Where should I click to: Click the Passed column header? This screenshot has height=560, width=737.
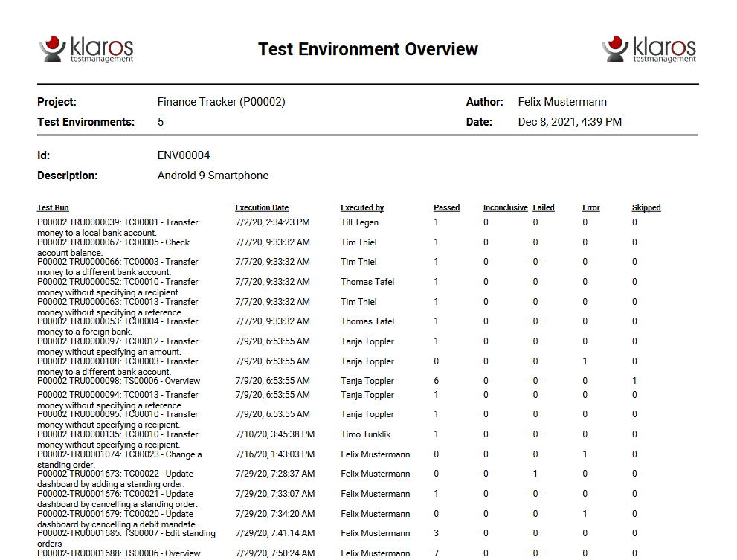click(446, 208)
